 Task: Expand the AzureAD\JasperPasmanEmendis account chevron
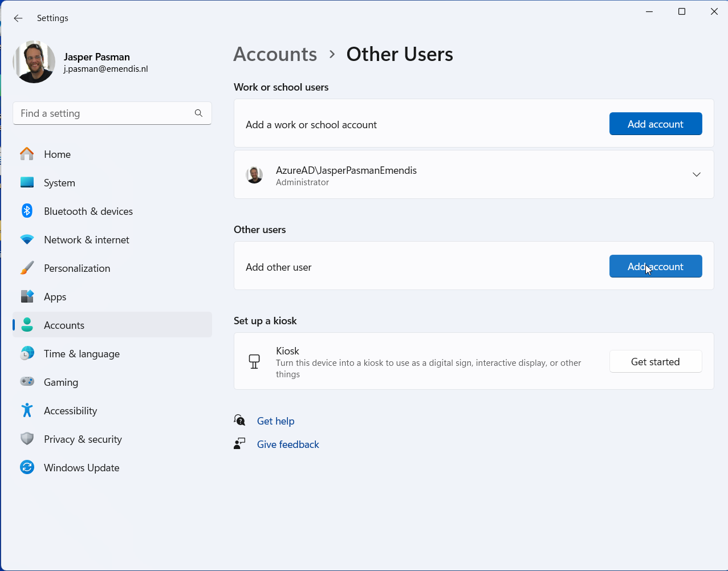click(696, 174)
